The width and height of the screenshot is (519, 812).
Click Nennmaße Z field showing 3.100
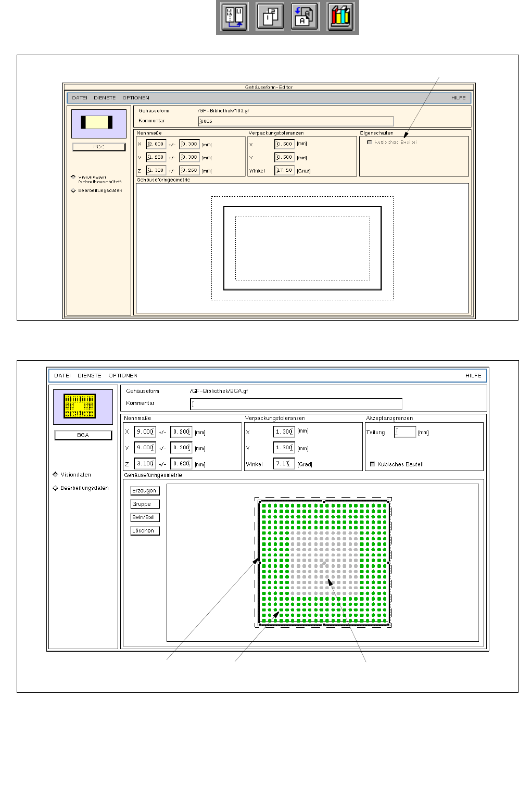point(145,463)
